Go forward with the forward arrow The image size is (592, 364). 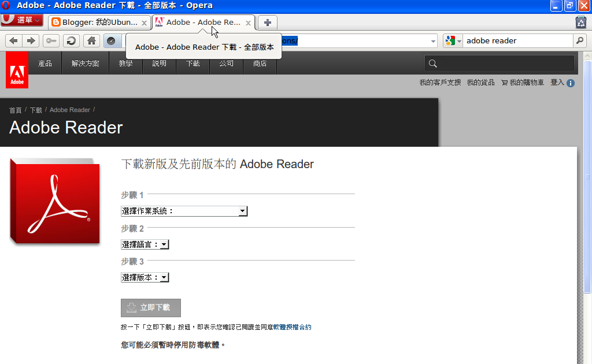click(x=31, y=41)
